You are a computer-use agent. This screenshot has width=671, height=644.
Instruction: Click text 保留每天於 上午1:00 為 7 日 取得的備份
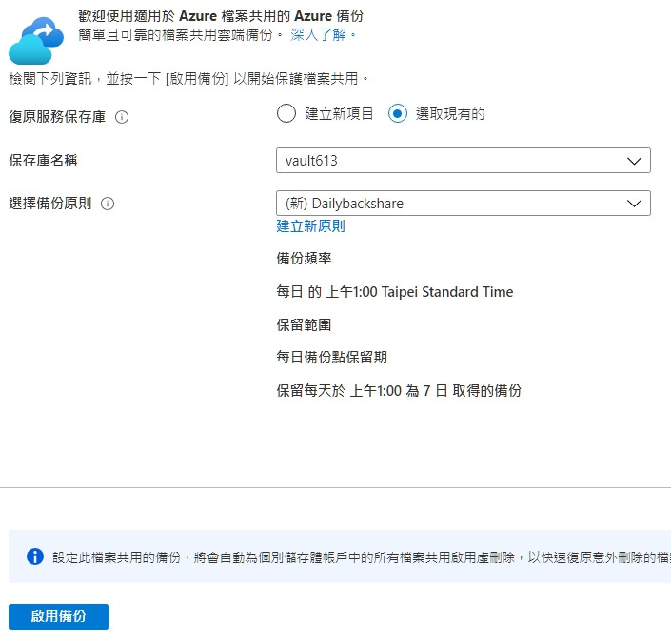click(399, 390)
